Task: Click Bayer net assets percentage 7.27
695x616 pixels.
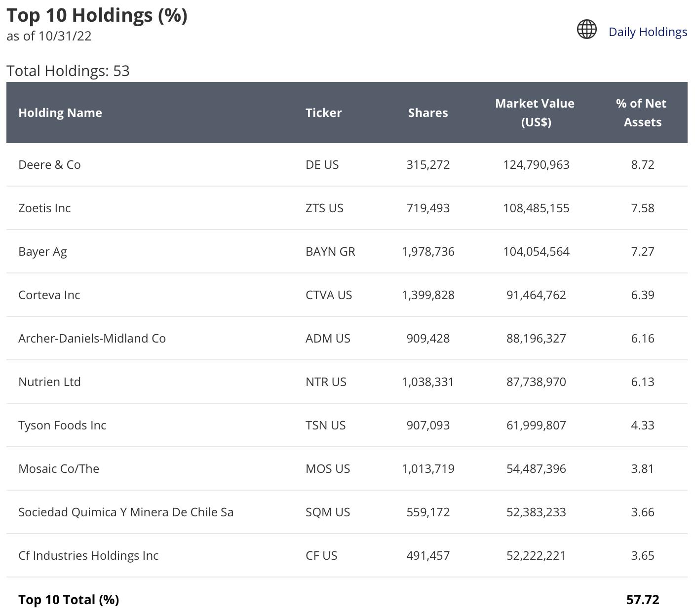Action: (x=643, y=251)
